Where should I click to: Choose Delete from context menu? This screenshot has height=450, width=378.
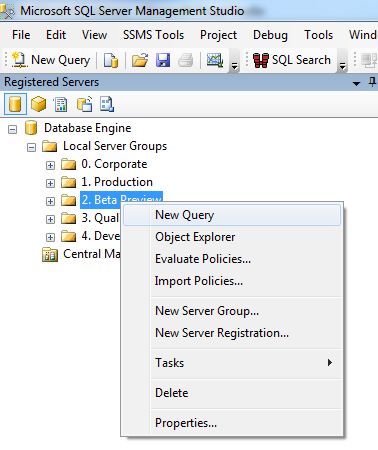[232, 393]
